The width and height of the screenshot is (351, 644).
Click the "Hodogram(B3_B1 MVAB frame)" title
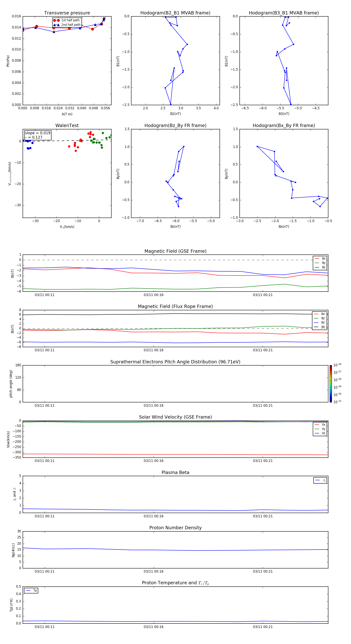coord(284,13)
